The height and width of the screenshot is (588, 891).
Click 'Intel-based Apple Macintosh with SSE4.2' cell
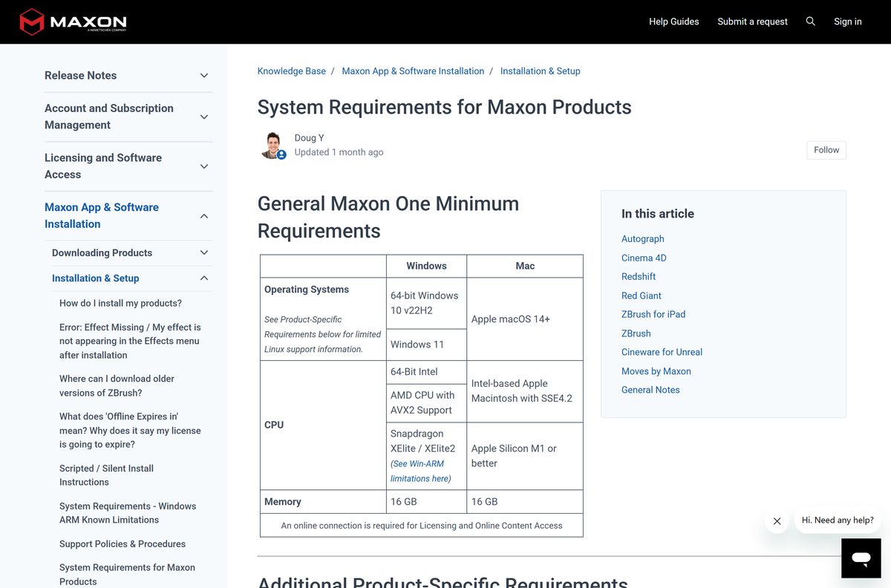pos(525,391)
